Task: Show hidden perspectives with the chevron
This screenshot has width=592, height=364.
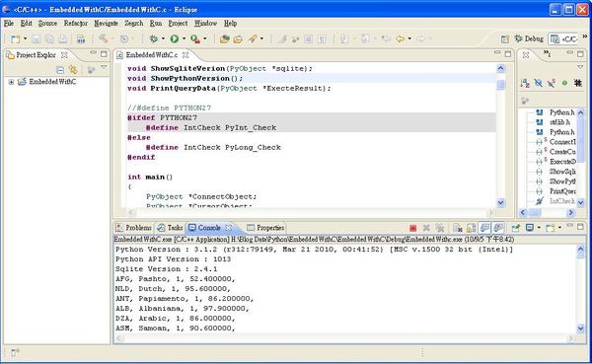Action: [585, 36]
